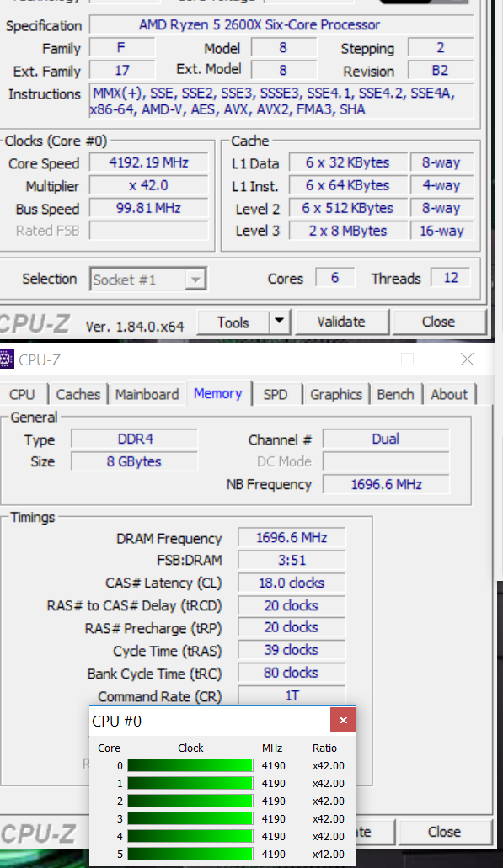This screenshot has width=503, height=868.
Task: Open the About tab
Action: (449, 394)
